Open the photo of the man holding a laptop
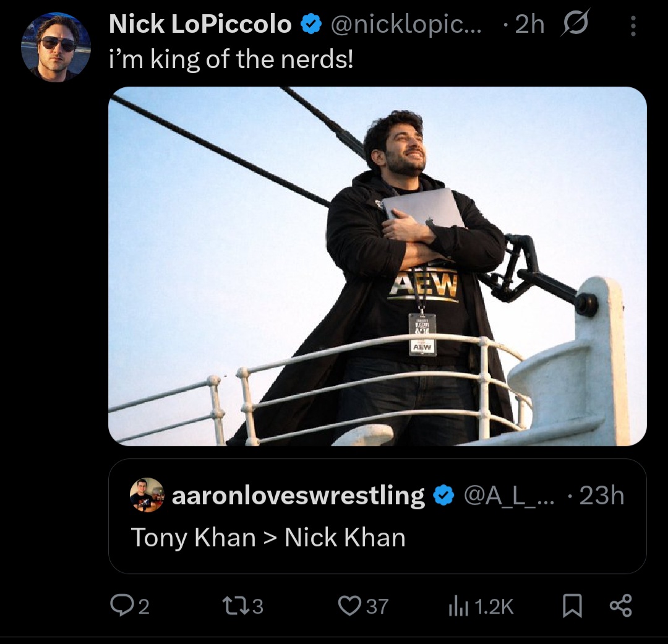 [x=377, y=266]
